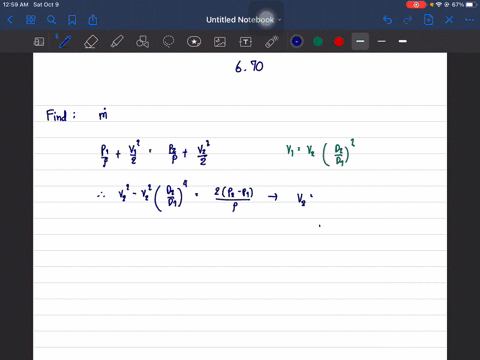Tap the handwritten 6.90 heading
The image size is (480, 360).
(249, 67)
